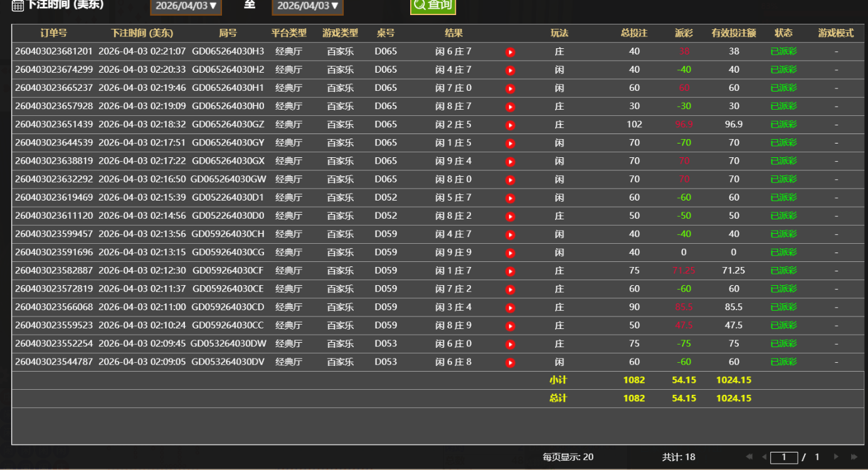Jump to last page using double-right arrow

click(854, 457)
